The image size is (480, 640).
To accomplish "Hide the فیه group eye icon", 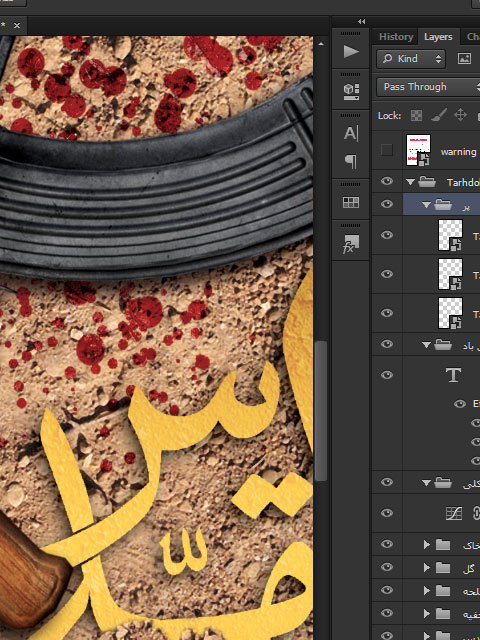I will [x=387, y=613].
